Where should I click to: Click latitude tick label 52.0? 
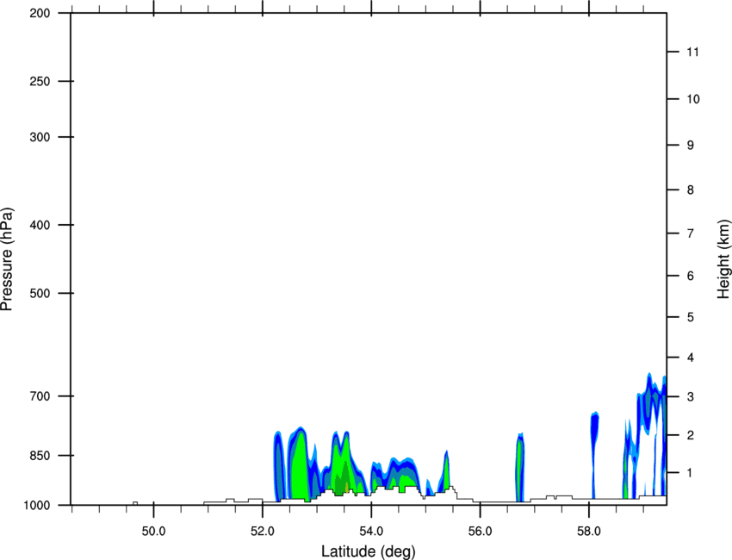click(263, 532)
